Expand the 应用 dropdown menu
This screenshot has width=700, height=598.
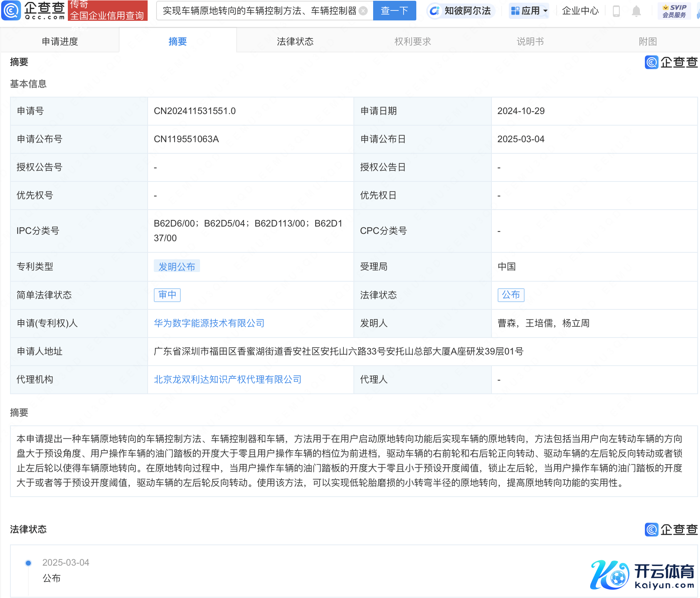pos(529,11)
